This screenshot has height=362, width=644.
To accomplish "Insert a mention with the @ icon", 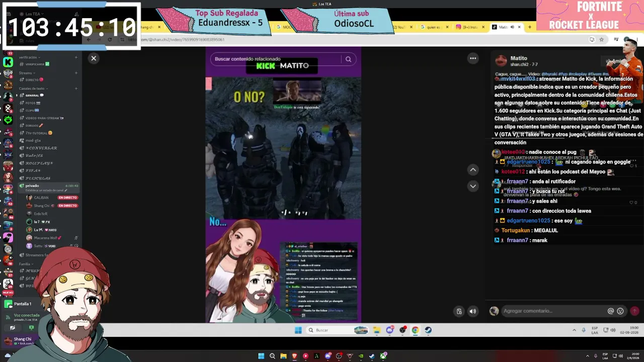I will coord(611,311).
